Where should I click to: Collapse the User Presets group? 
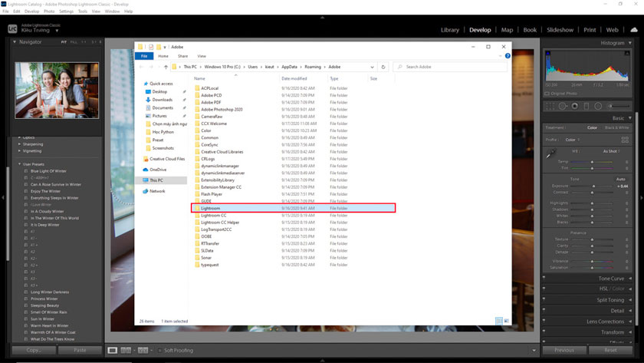click(x=19, y=164)
